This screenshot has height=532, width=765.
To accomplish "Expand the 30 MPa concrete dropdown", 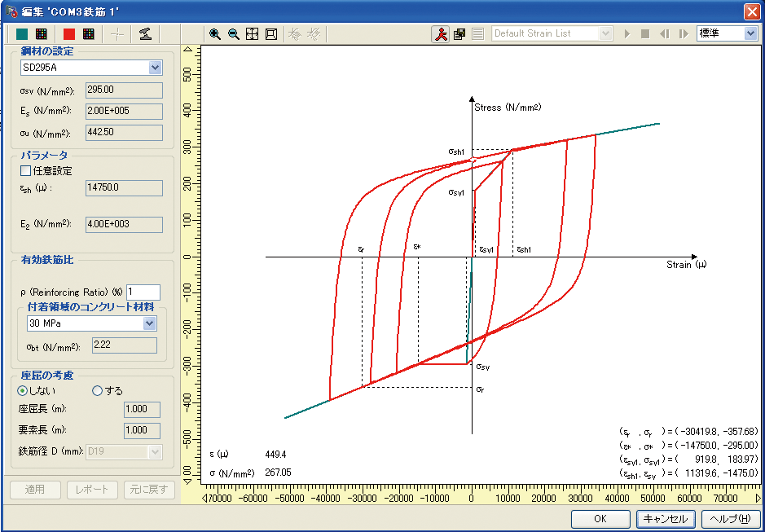I will tap(149, 323).
